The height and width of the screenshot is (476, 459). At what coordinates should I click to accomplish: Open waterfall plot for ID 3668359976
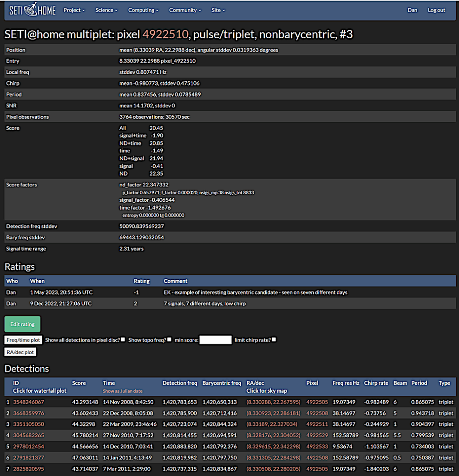[x=28, y=413]
